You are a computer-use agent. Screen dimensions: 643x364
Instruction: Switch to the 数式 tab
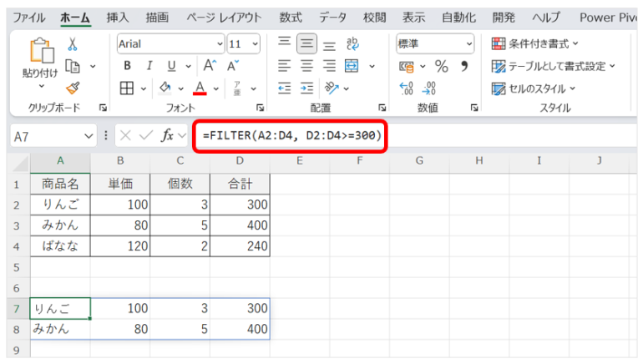[291, 18]
